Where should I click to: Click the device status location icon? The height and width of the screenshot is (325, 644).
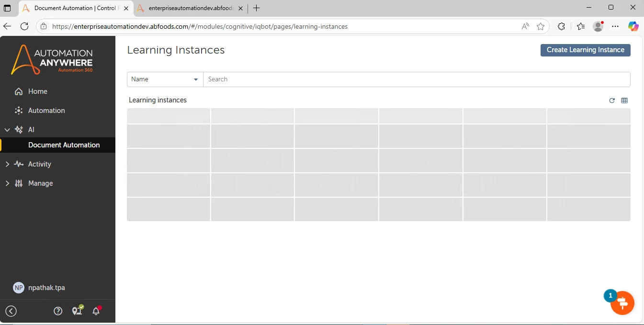tap(77, 311)
